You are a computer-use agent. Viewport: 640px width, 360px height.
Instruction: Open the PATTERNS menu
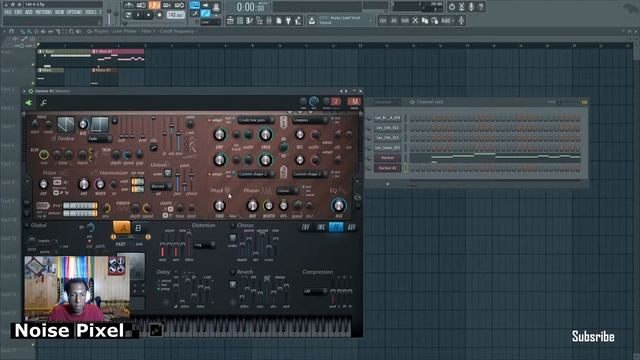pyautogui.click(x=43, y=12)
